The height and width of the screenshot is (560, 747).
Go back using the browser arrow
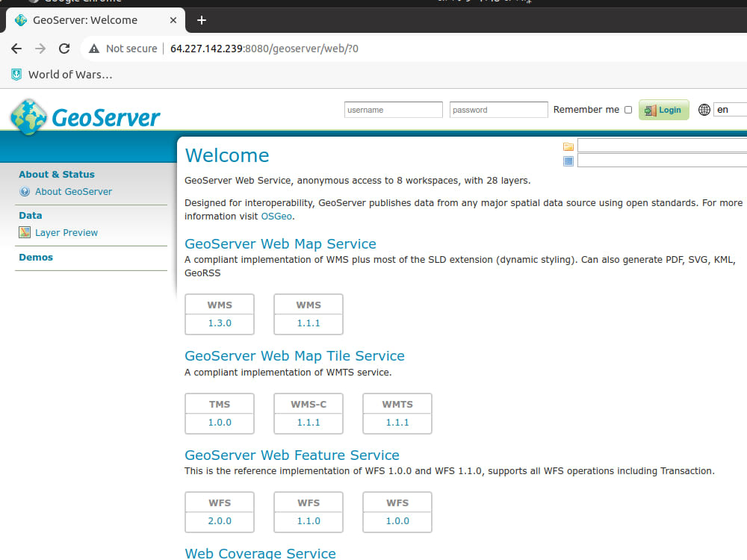[x=16, y=49]
